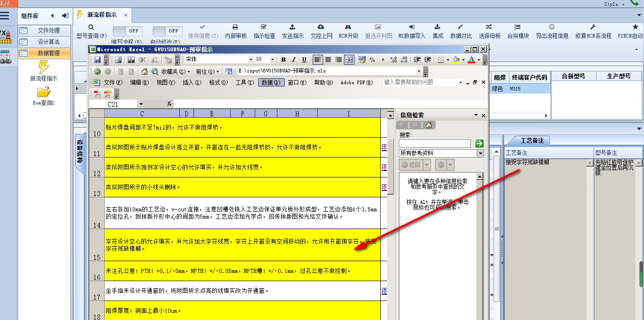Click the 内部审核 print icon
Image resolution: width=644 pixels, height=320 pixels.
(235, 27)
